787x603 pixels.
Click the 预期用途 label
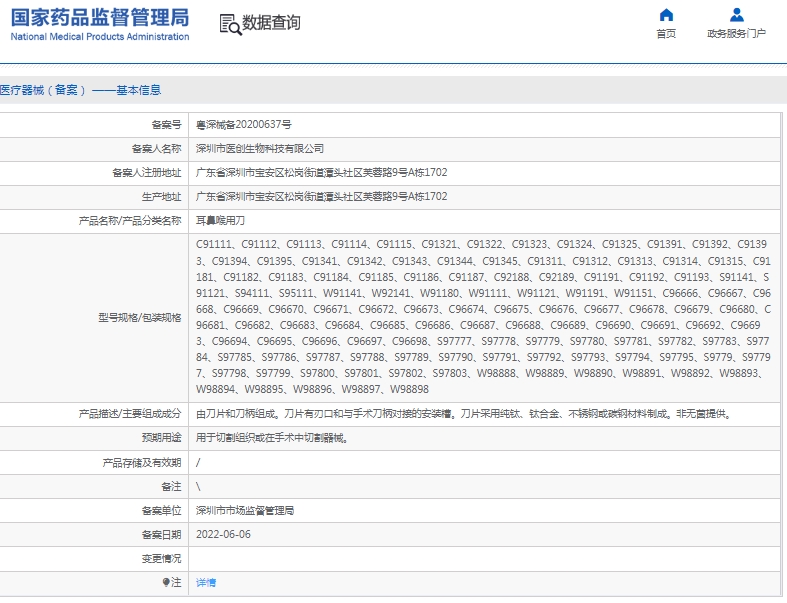(x=161, y=438)
